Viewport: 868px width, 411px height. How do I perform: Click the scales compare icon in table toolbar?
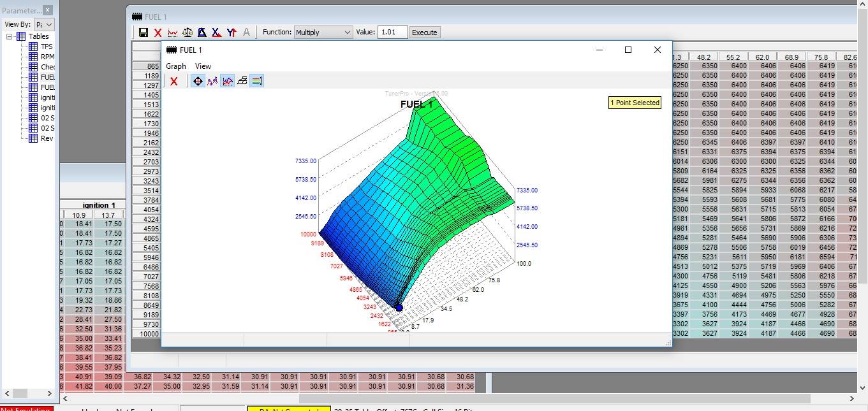click(x=188, y=32)
